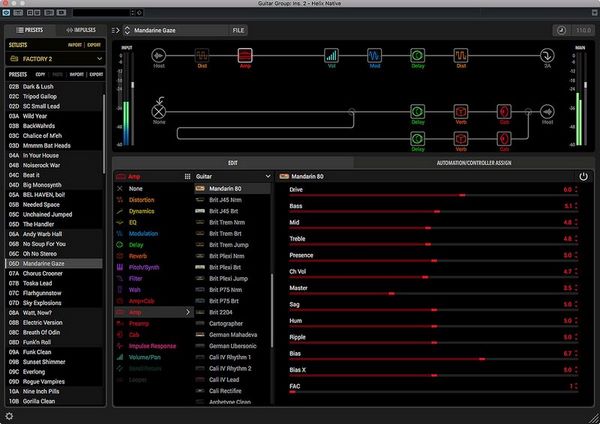Click the Master value stepper arrows
This screenshot has width=600, height=424.
click(576, 288)
